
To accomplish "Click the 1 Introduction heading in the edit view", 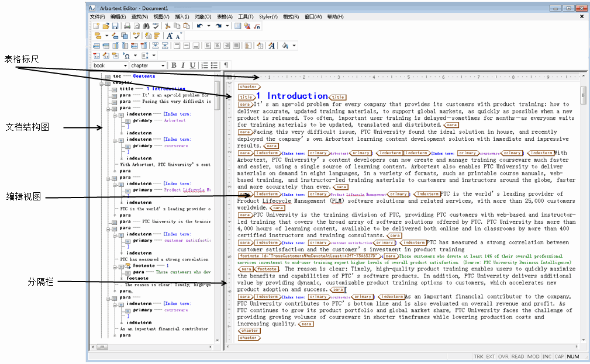I will [292, 96].
